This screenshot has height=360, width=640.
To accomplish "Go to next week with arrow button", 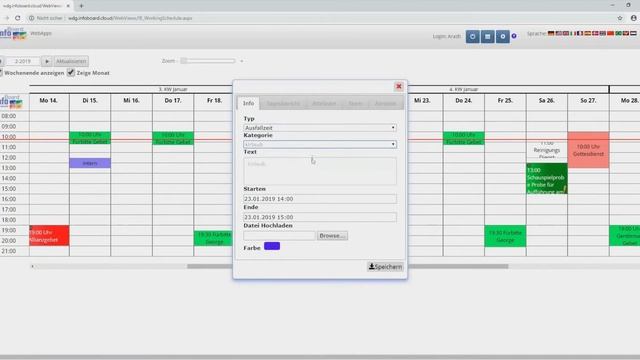I will pyautogui.click(x=47, y=61).
